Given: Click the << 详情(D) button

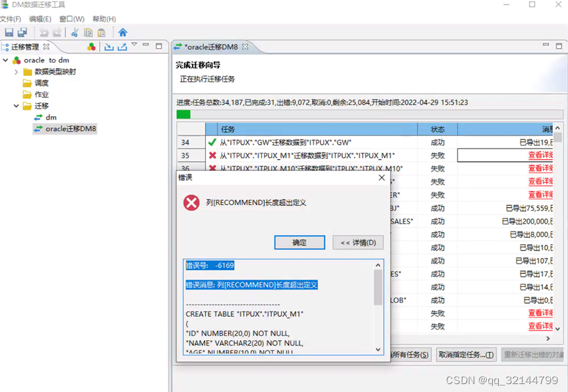Looking at the screenshot, I should (358, 243).
